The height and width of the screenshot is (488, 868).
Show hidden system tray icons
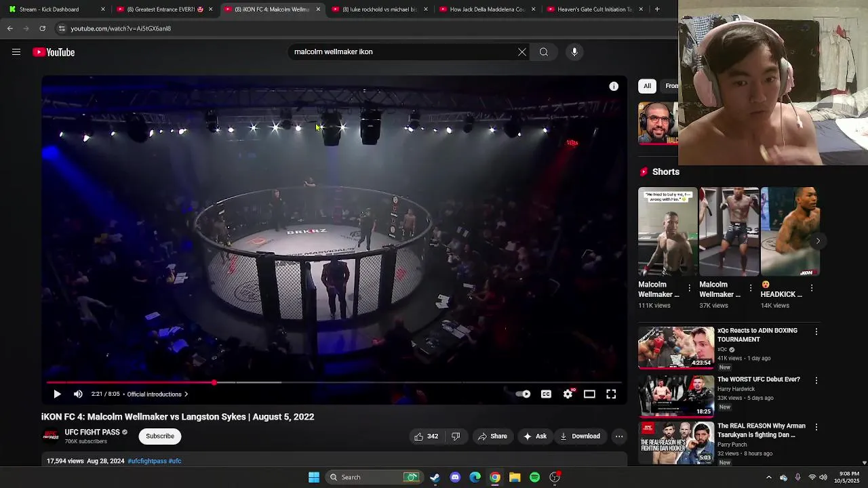[768, 477]
